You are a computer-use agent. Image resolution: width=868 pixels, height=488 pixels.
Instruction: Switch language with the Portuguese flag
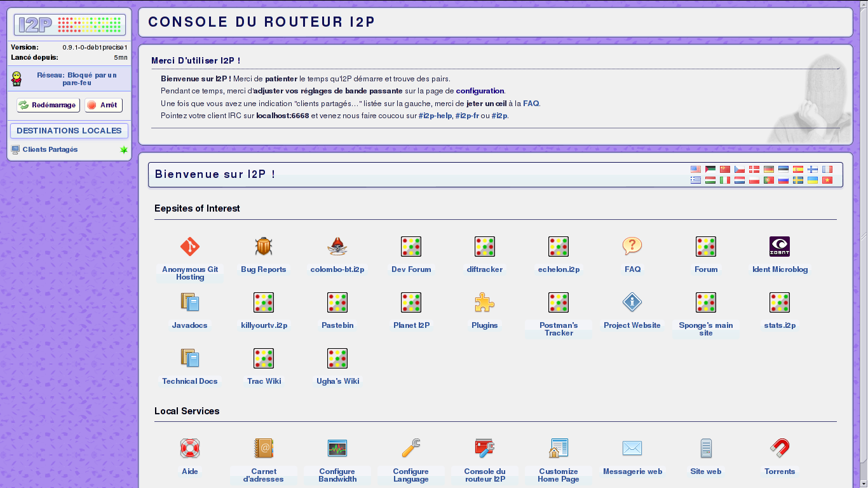coord(769,180)
